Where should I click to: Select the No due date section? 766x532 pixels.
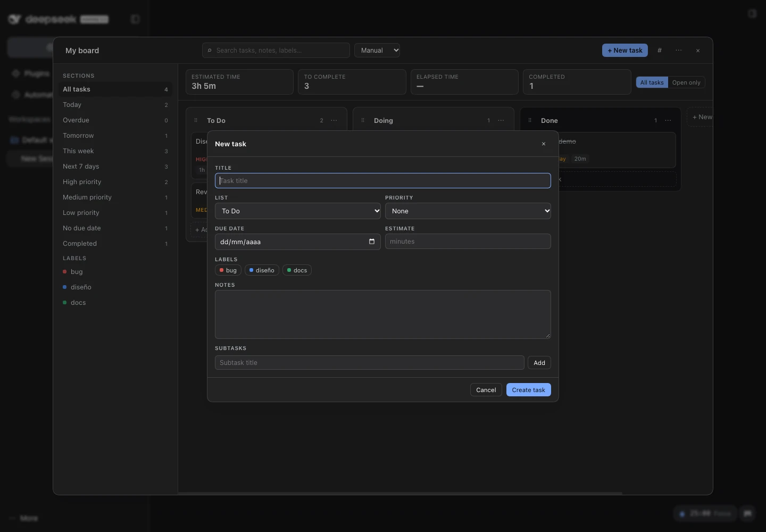pyautogui.click(x=115, y=228)
